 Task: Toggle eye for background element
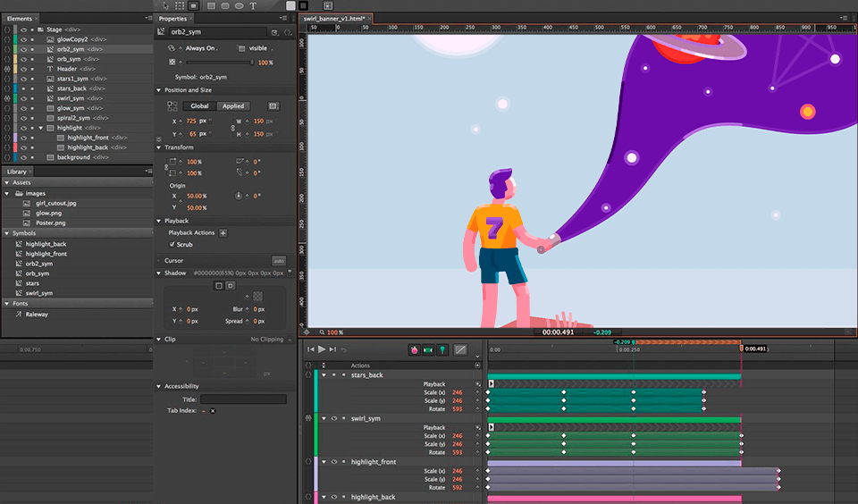point(23,157)
